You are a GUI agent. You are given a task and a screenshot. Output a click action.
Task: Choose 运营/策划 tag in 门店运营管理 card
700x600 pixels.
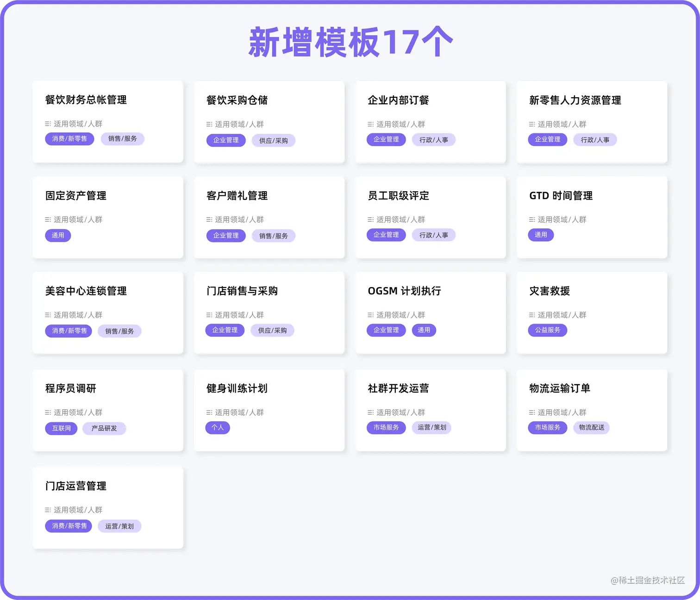coord(119,526)
